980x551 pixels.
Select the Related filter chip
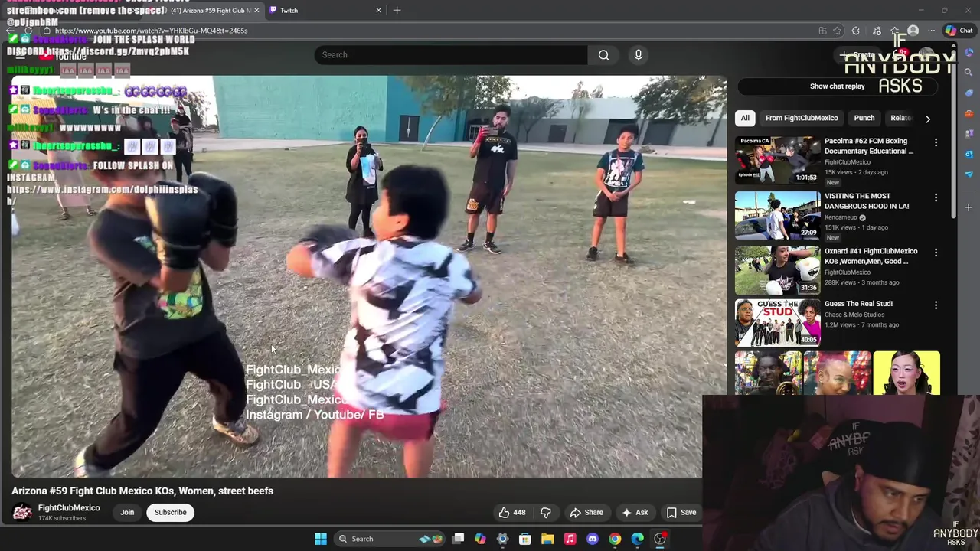click(901, 118)
